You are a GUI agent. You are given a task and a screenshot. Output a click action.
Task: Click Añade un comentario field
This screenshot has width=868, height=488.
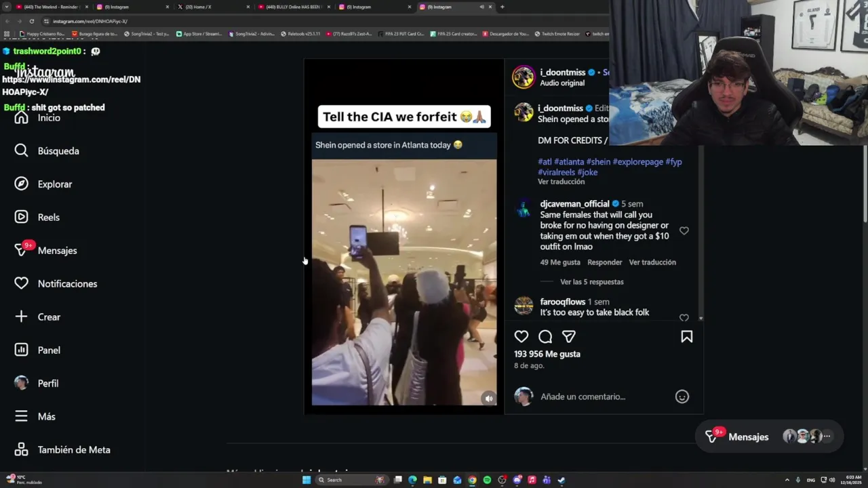click(604, 396)
